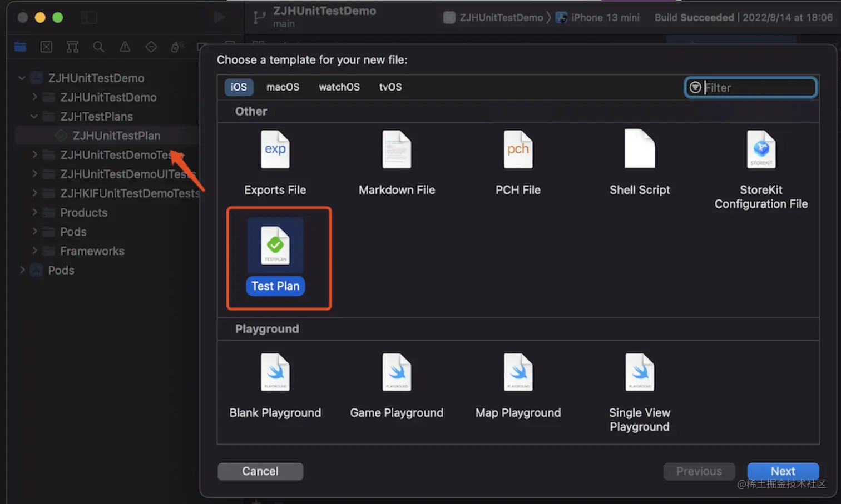Click the Cancel button
The image size is (841, 504).
(260, 471)
